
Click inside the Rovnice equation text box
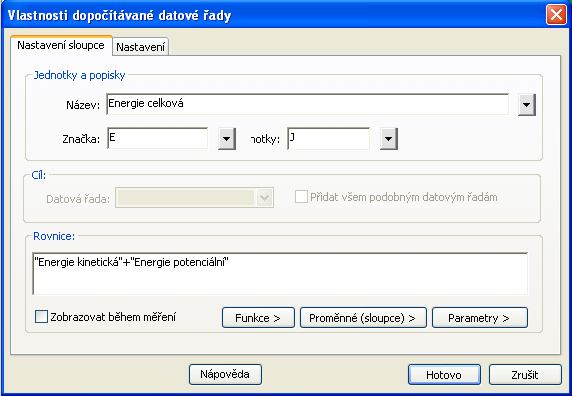coord(280,273)
